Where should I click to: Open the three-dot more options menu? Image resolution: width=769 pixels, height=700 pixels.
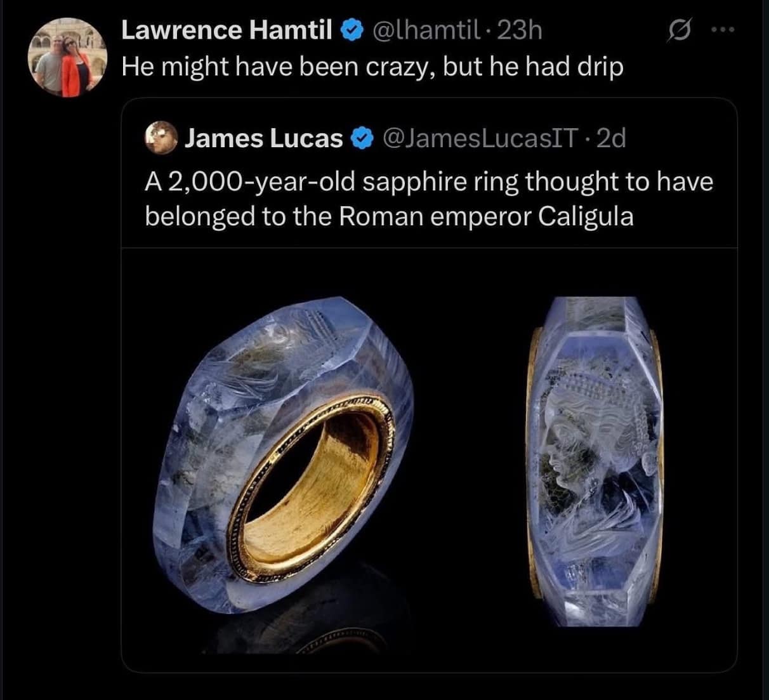721,30
